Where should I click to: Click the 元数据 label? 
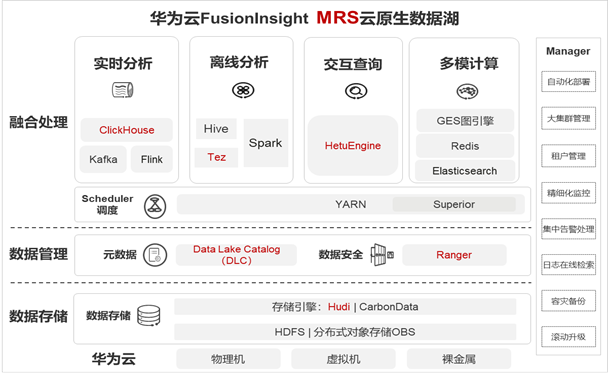pos(120,255)
